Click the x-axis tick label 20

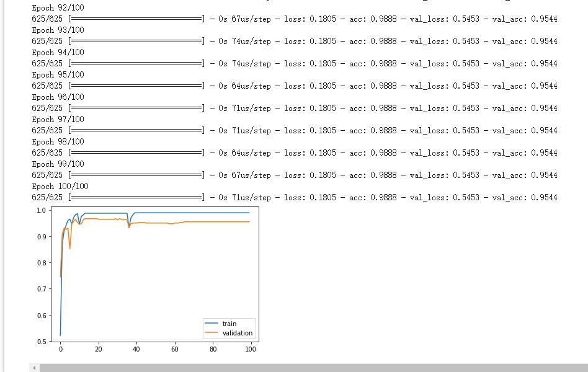coord(98,349)
